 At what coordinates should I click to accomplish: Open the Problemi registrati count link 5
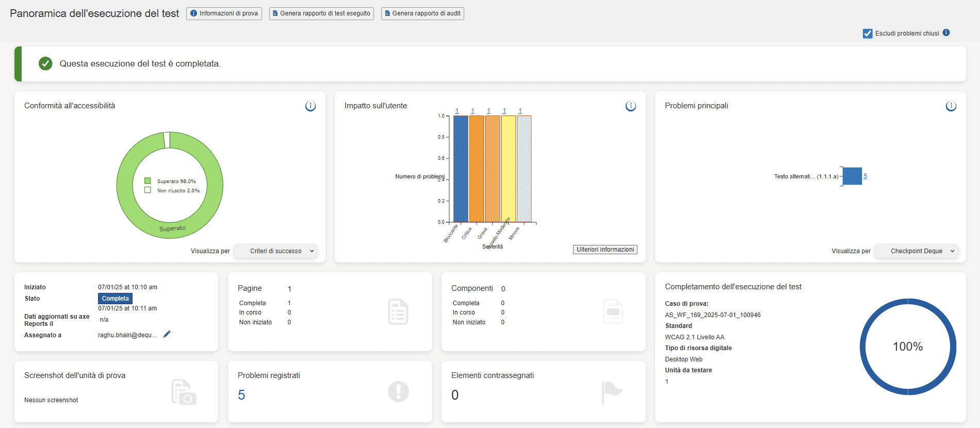click(241, 395)
